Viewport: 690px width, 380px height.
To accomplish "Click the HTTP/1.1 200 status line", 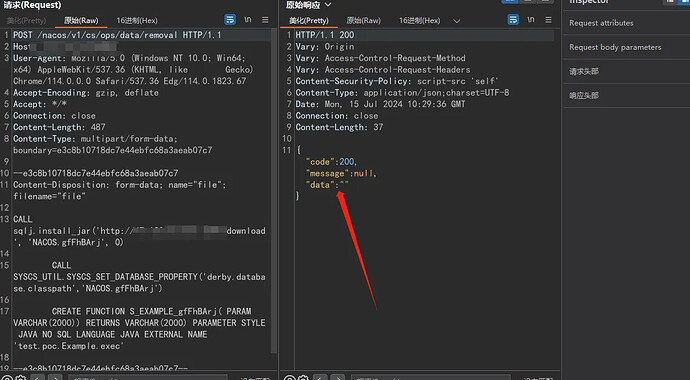I will click(x=325, y=35).
